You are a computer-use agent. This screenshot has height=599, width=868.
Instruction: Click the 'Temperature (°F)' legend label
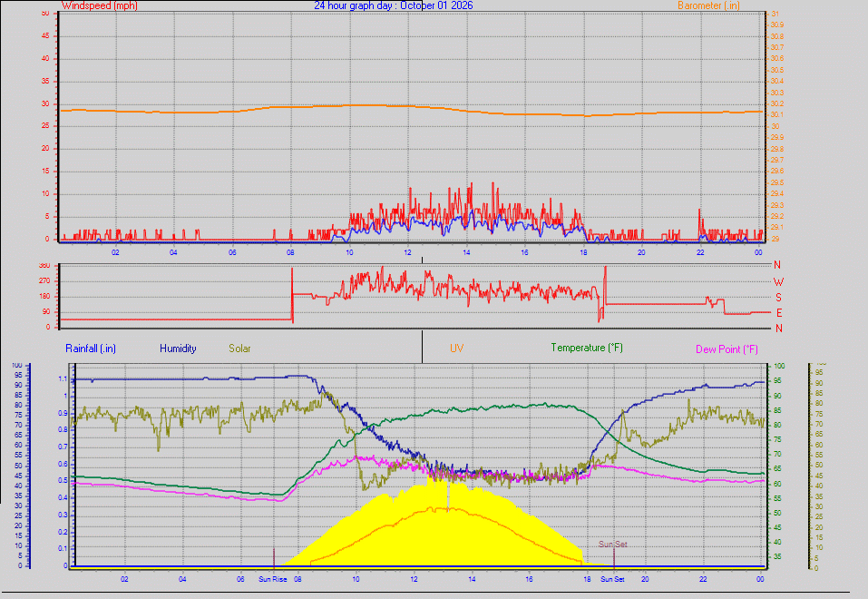point(587,348)
